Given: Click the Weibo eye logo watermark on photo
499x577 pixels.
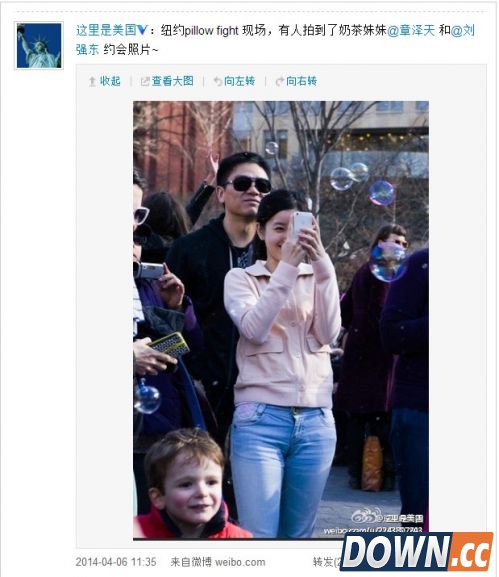Looking at the screenshot, I should (363, 516).
